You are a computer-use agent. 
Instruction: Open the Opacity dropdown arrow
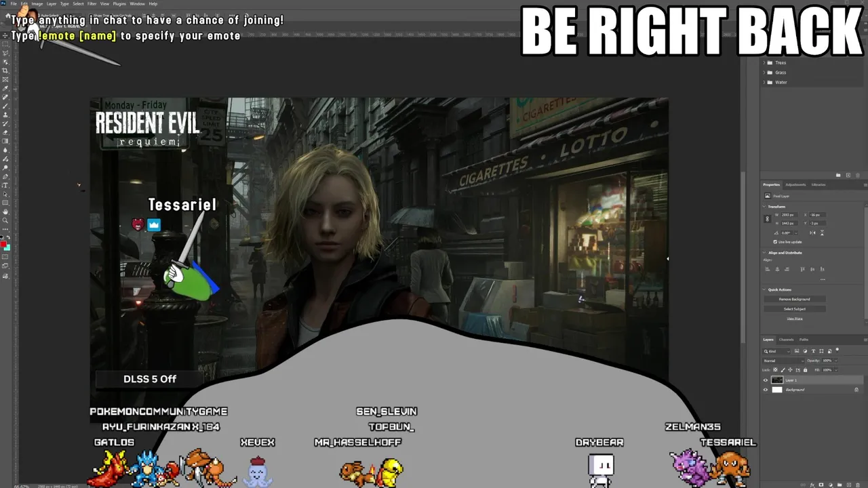pos(836,361)
